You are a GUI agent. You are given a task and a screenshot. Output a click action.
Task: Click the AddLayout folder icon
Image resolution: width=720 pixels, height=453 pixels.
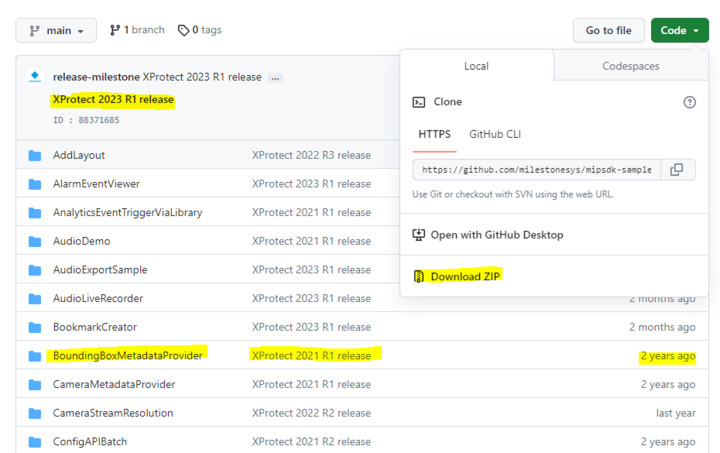[35, 155]
